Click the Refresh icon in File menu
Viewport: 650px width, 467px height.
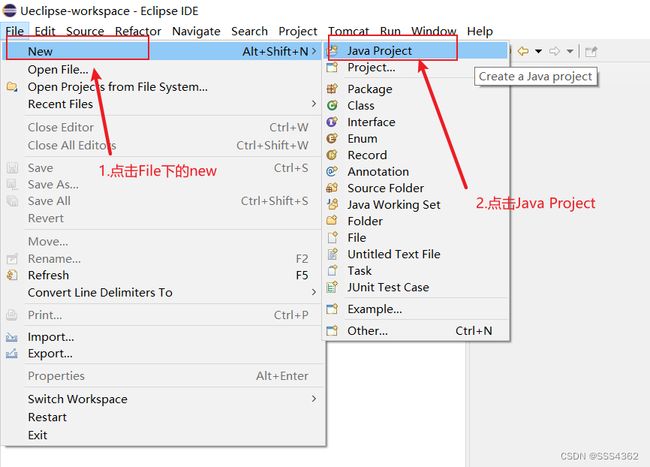[12, 275]
